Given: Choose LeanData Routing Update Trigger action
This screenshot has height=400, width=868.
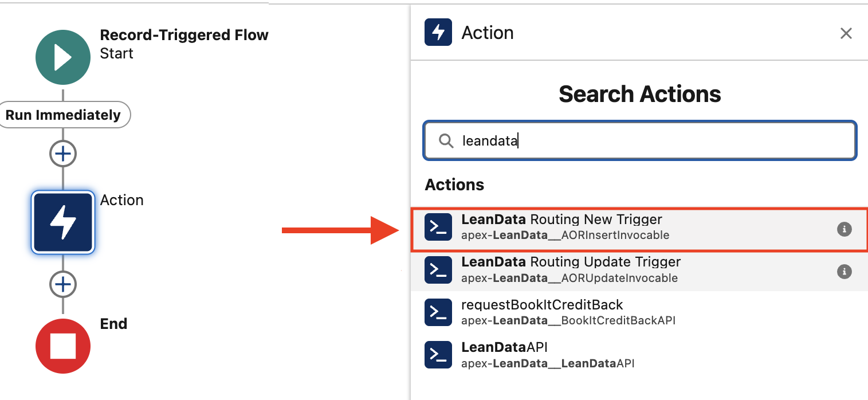Looking at the screenshot, I should pos(571,262).
